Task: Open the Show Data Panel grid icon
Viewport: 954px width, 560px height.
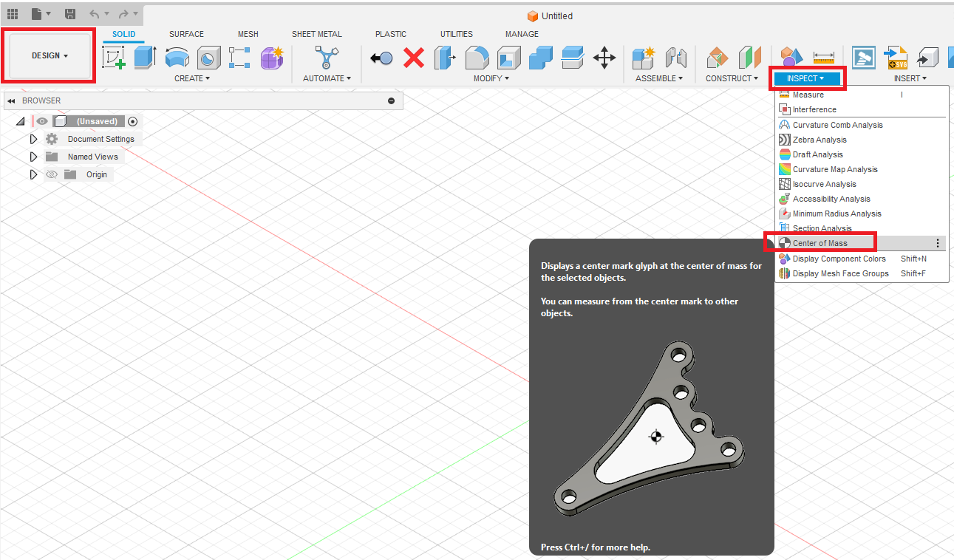Action: pos(13,13)
